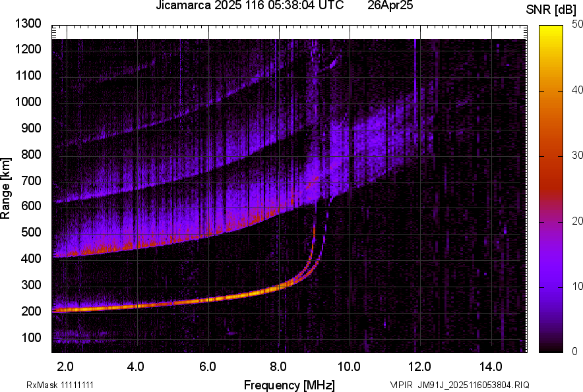Click the colorbar tick label '30'
The width and height of the screenshot is (583, 392).
[x=577, y=155]
